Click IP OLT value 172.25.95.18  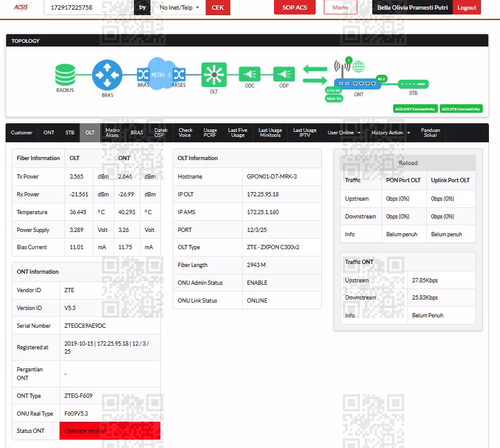click(x=263, y=194)
